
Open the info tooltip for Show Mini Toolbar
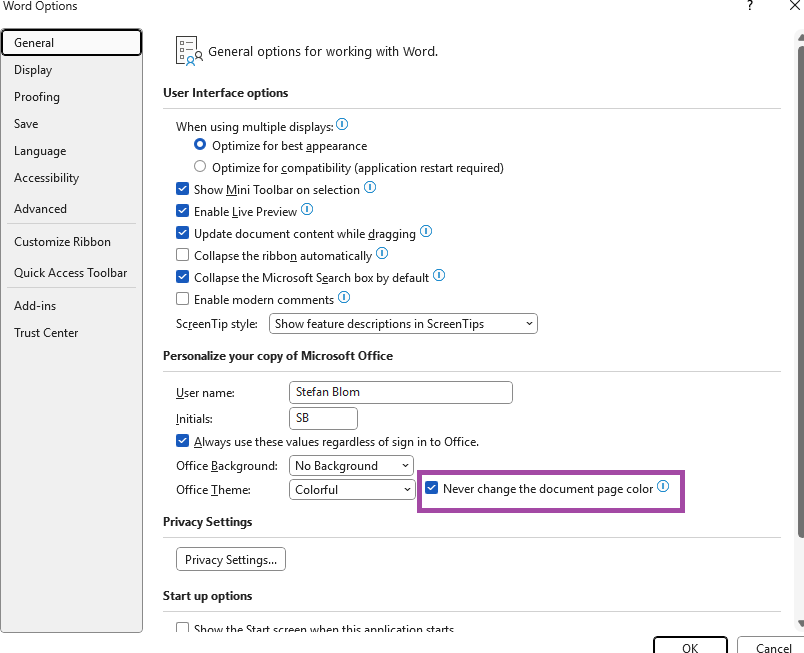point(369,187)
